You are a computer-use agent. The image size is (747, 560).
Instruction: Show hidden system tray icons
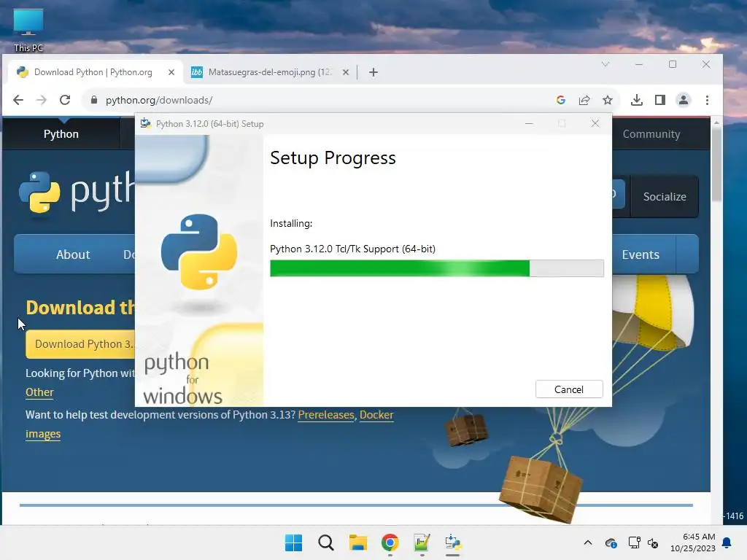(588, 542)
